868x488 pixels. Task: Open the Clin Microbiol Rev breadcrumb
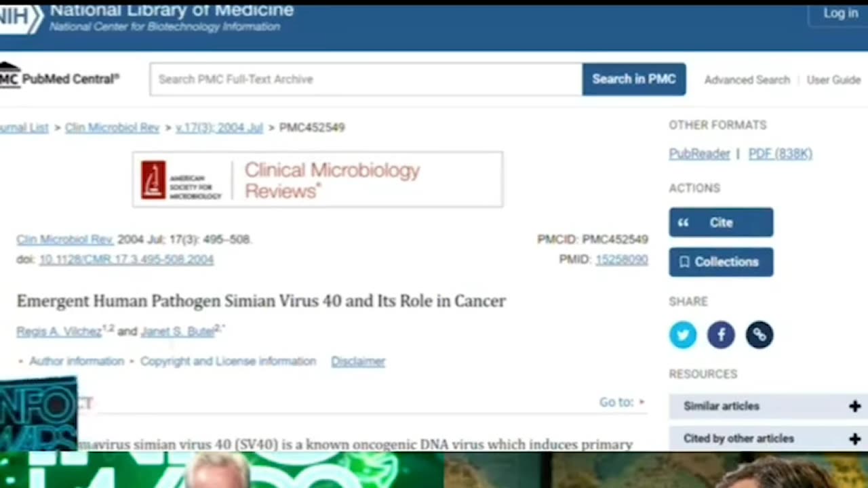pos(112,127)
